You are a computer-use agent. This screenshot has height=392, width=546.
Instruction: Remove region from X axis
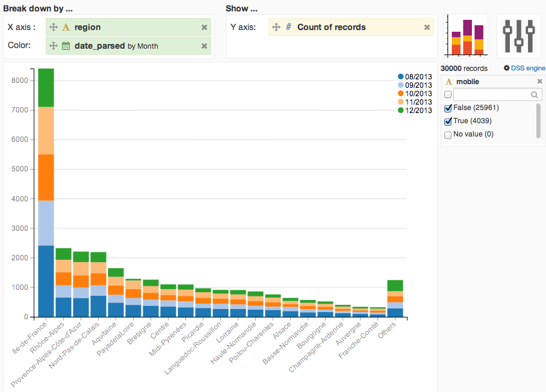point(205,28)
